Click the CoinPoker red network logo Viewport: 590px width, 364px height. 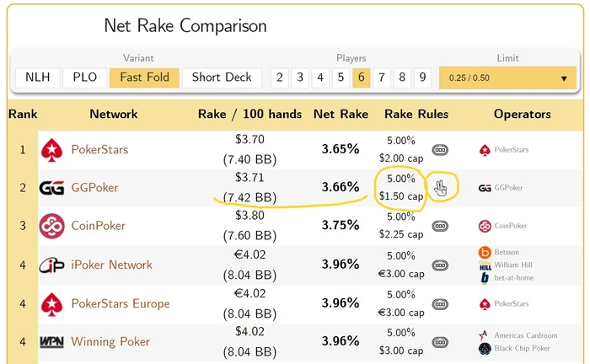coord(53,227)
